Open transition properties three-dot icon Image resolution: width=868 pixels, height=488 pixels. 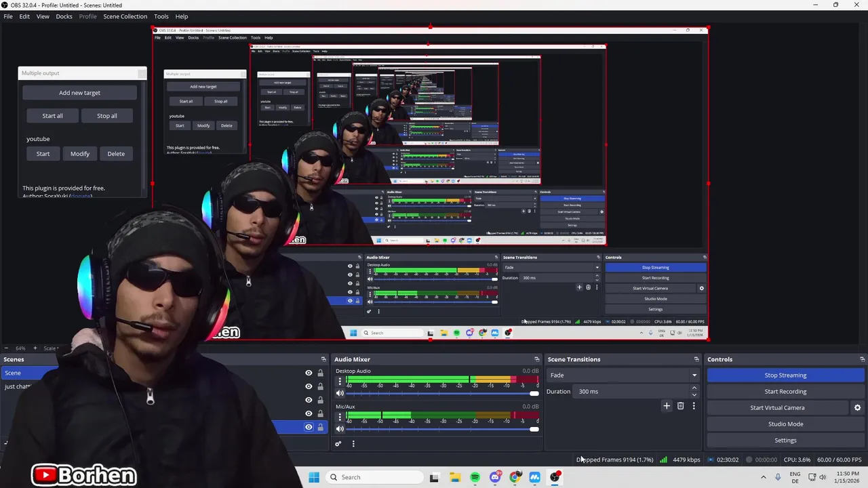694,406
